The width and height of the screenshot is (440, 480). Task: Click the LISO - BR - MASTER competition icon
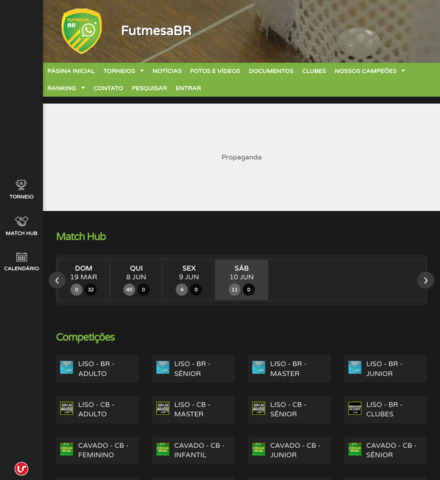[259, 368]
